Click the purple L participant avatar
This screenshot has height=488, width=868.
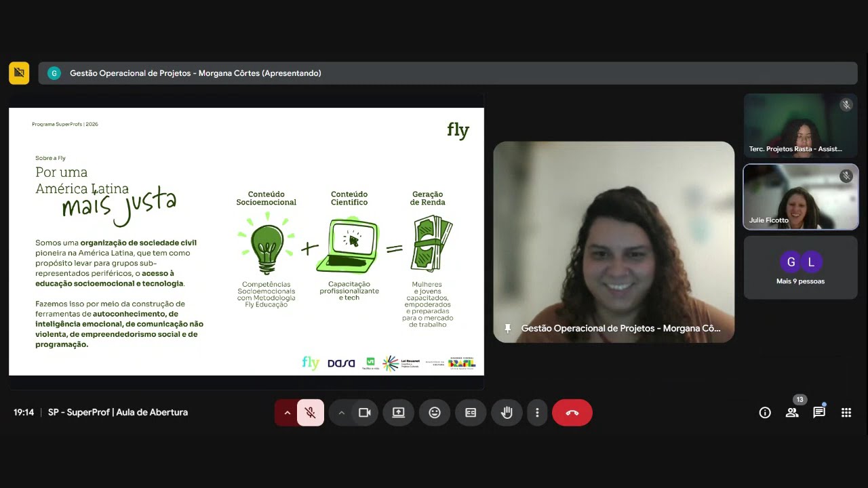coord(811,262)
